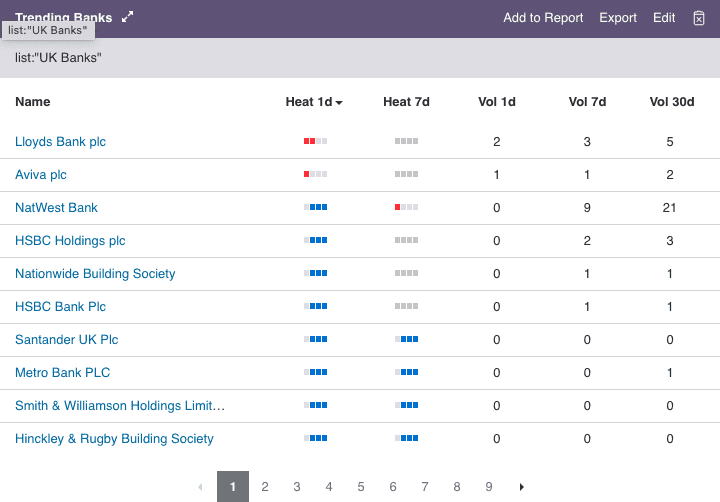Open NatWest Bank link
720x502 pixels.
(x=56, y=208)
